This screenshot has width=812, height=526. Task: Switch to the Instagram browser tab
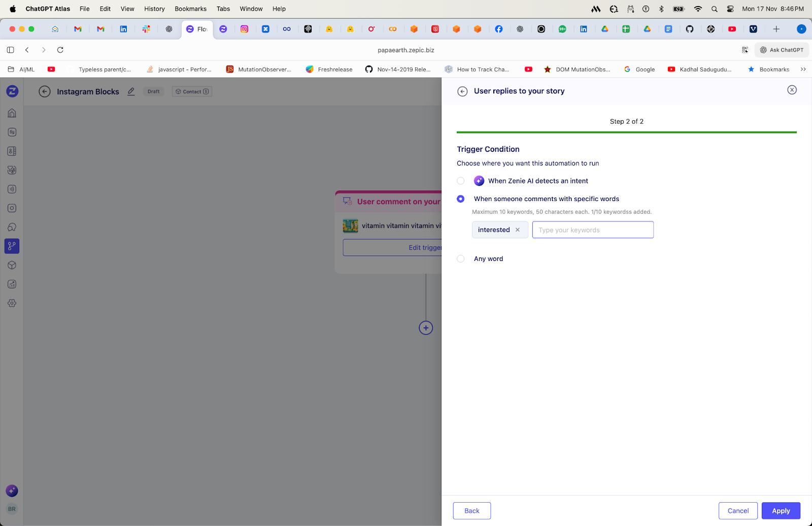(245, 29)
